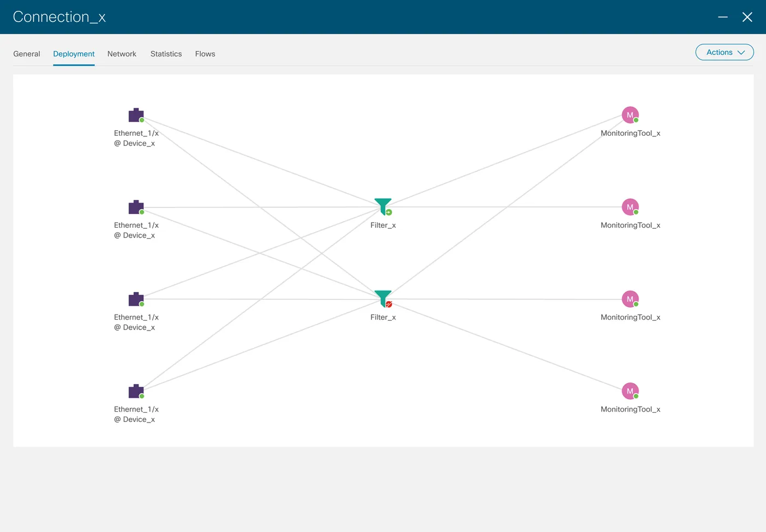The image size is (766, 532).
Task: Switch to the General tab
Action: pyautogui.click(x=27, y=54)
